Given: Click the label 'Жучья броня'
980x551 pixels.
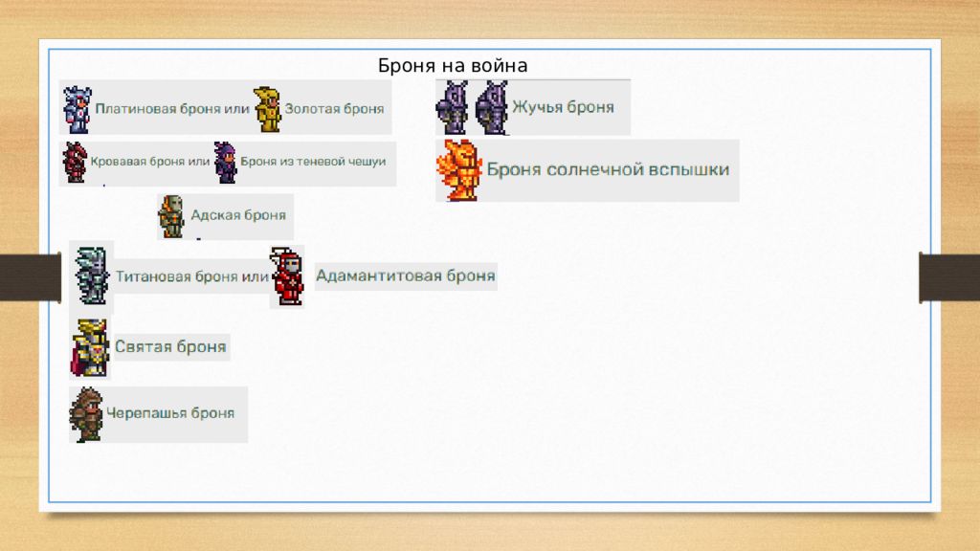Looking at the screenshot, I should pos(563,107).
